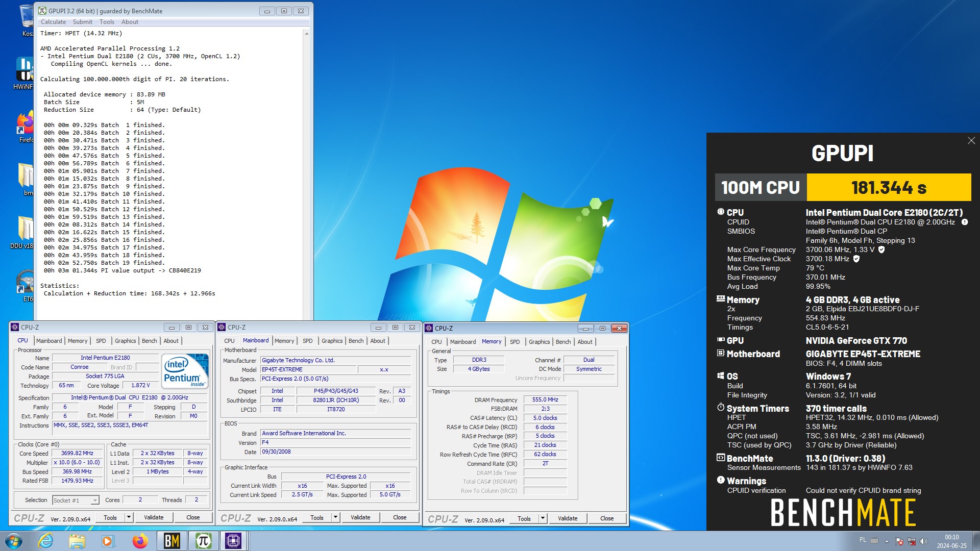Click the volume speaker icon in the tray
Screen dimensions: 980x551
tap(923, 541)
